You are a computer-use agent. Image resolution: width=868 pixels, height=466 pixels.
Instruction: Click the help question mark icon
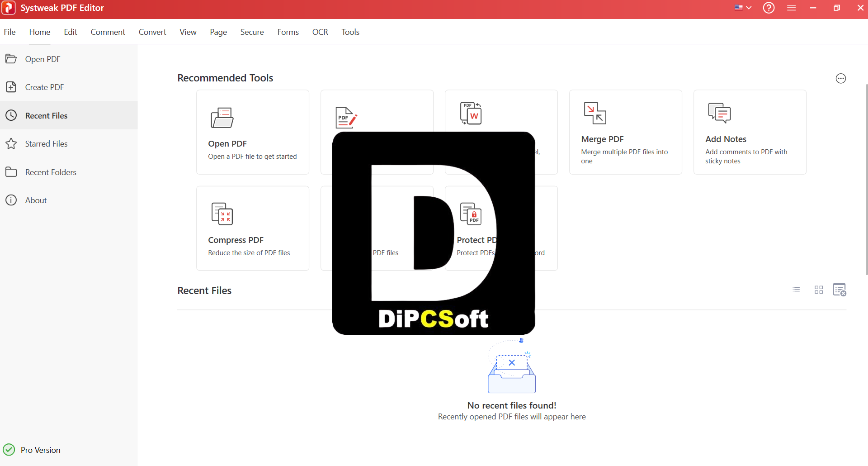coord(769,8)
